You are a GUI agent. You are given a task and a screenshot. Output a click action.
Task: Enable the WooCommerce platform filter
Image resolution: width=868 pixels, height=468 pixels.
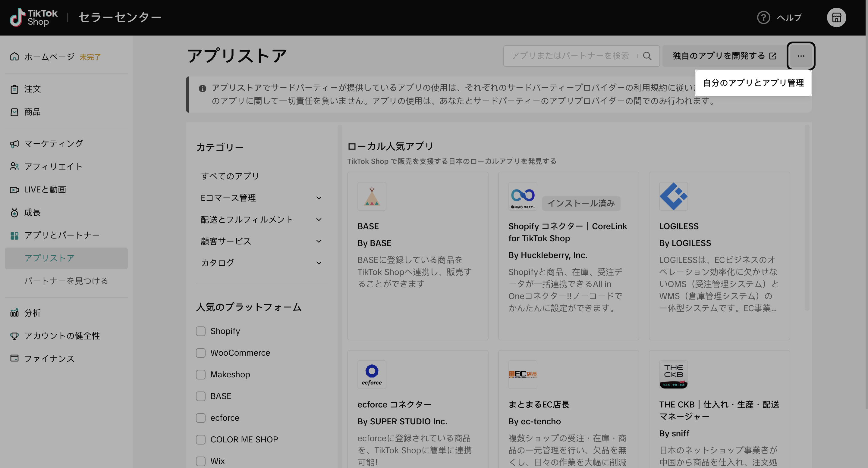[200, 353]
